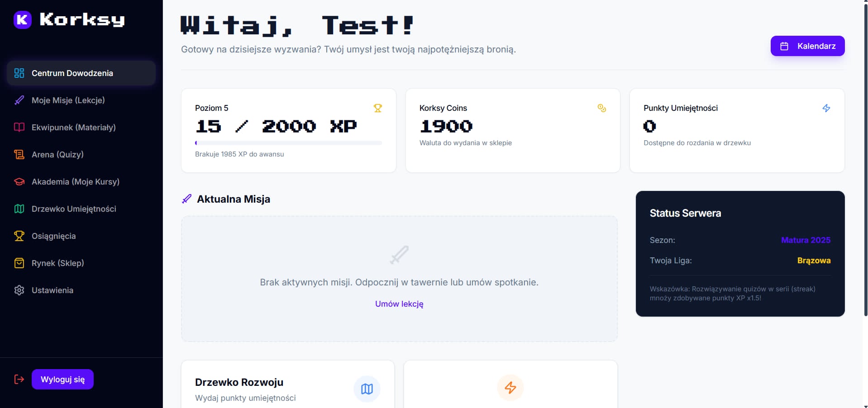Navigate to Arena (Quizy)
Image resolution: width=868 pixels, height=408 pixels.
pos(81,155)
